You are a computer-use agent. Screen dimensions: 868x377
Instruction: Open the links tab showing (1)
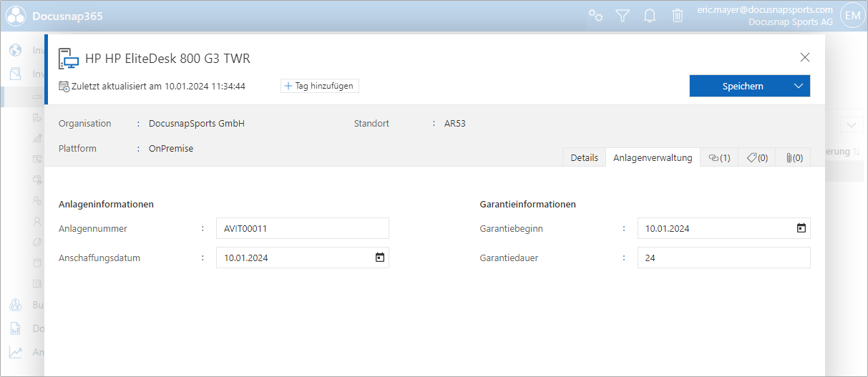(x=719, y=157)
